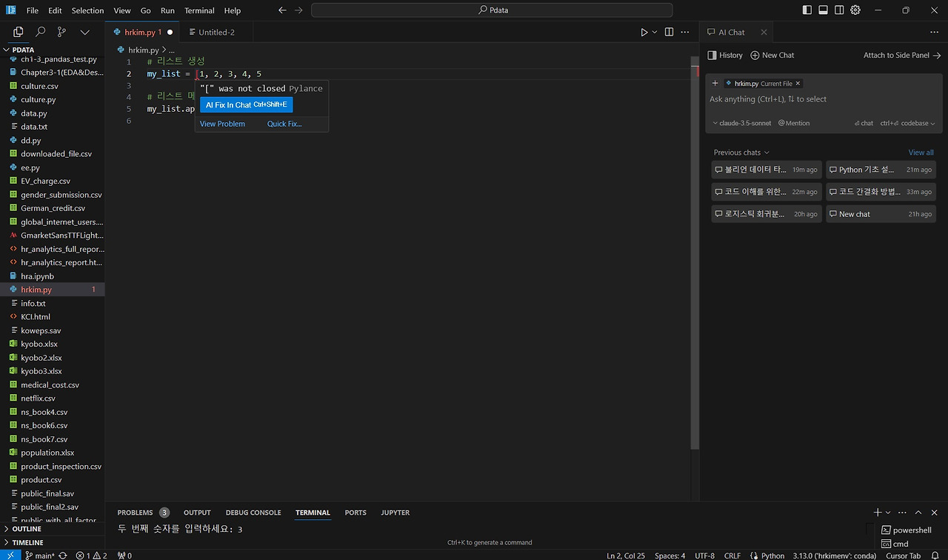Add context with the plus icon
Viewport: 948px width, 560px height.
pos(715,83)
